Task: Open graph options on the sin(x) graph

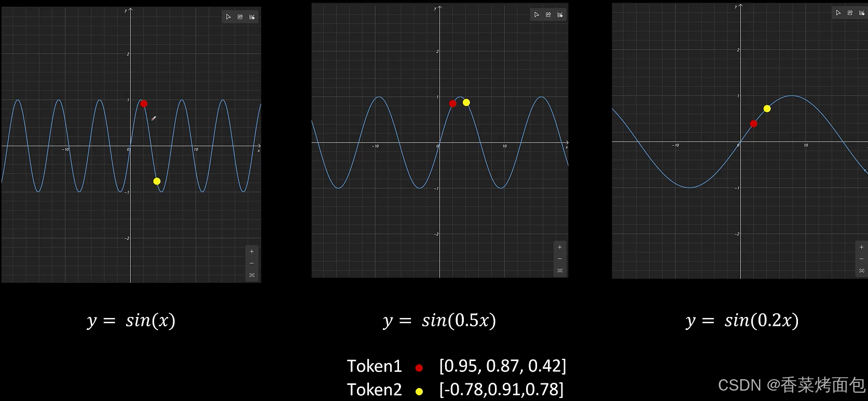Action: click(x=252, y=17)
